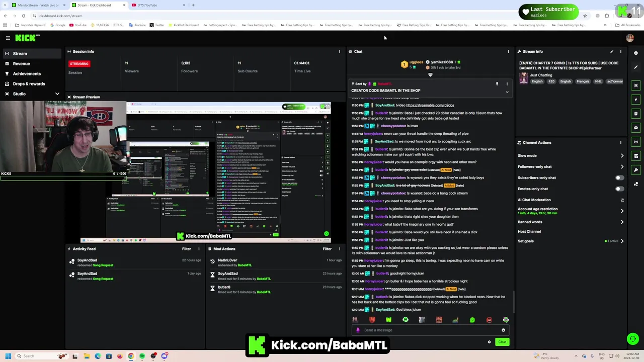Click notes icon in right sidebar

(636, 114)
